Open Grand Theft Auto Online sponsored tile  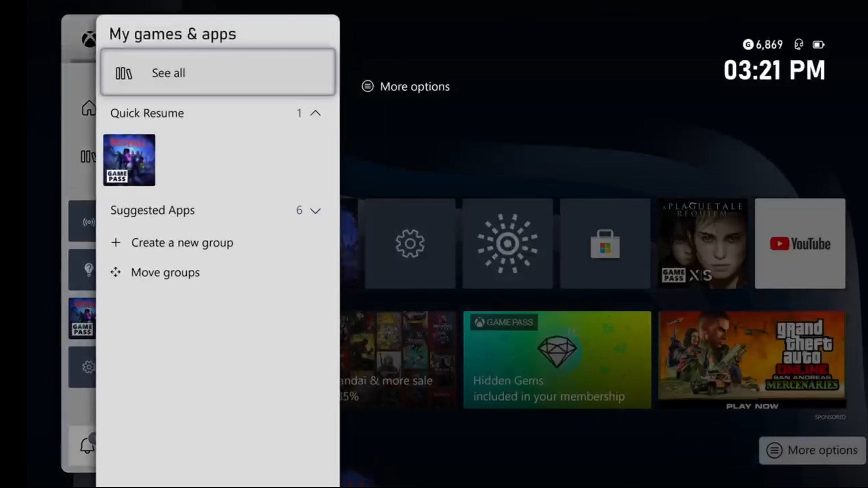click(752, 360)
